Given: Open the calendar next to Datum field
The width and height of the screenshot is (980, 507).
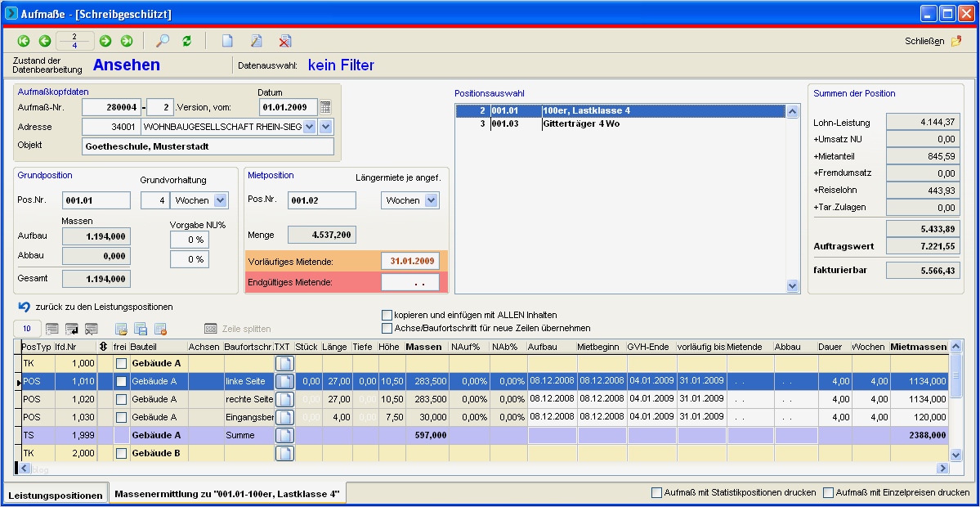Looking at the screenshot, I should pyautogui.click(x=325, y=107).
